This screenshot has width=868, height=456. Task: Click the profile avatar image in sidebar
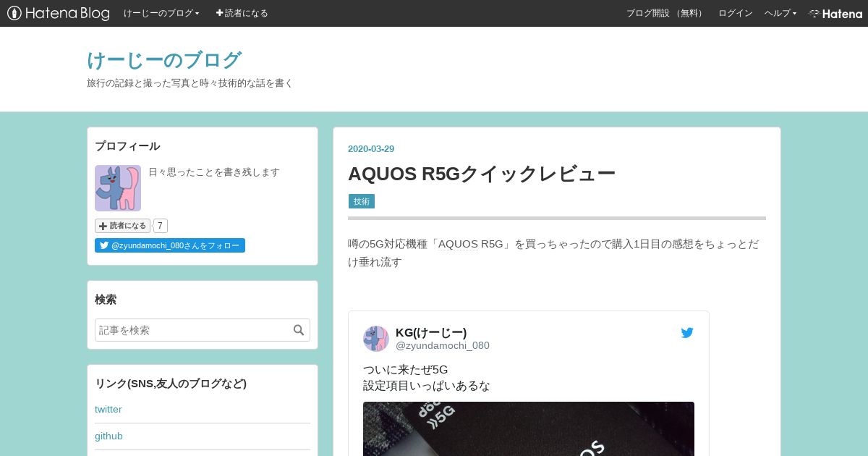tap(118, 188)
